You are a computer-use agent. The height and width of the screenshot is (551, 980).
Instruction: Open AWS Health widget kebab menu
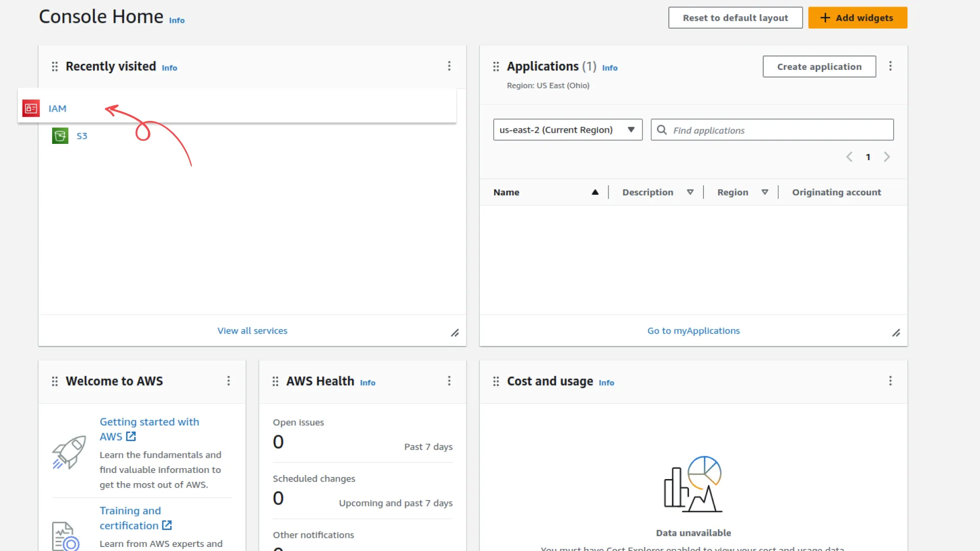tap(449, 381)
